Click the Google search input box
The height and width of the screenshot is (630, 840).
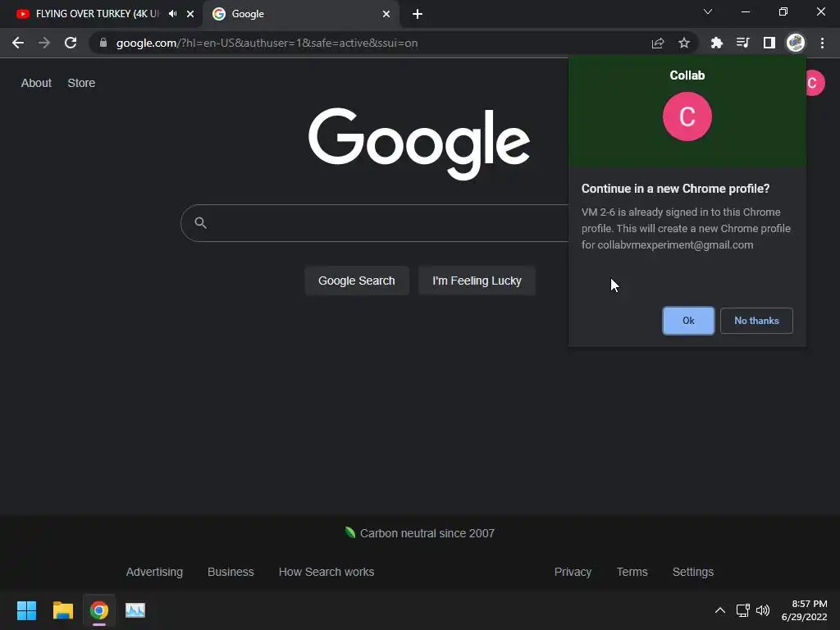point(375,223)
